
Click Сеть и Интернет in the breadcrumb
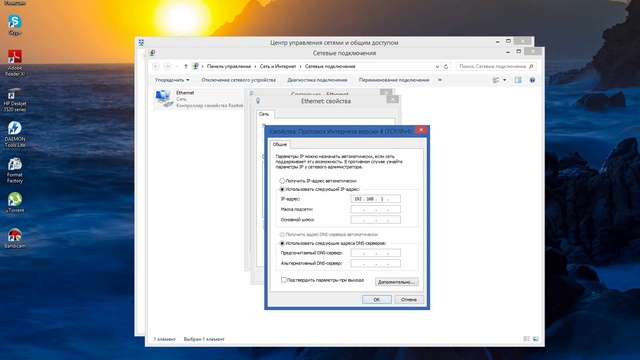278,66
